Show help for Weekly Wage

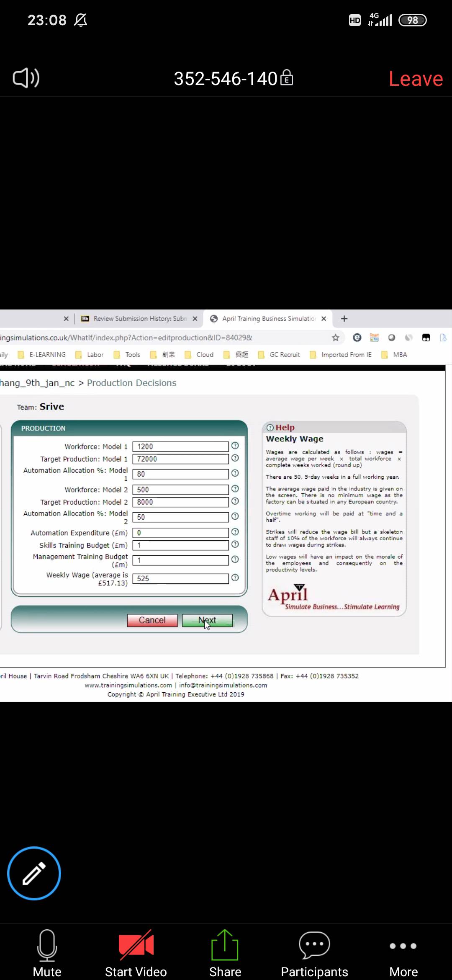tap(235, 578)
